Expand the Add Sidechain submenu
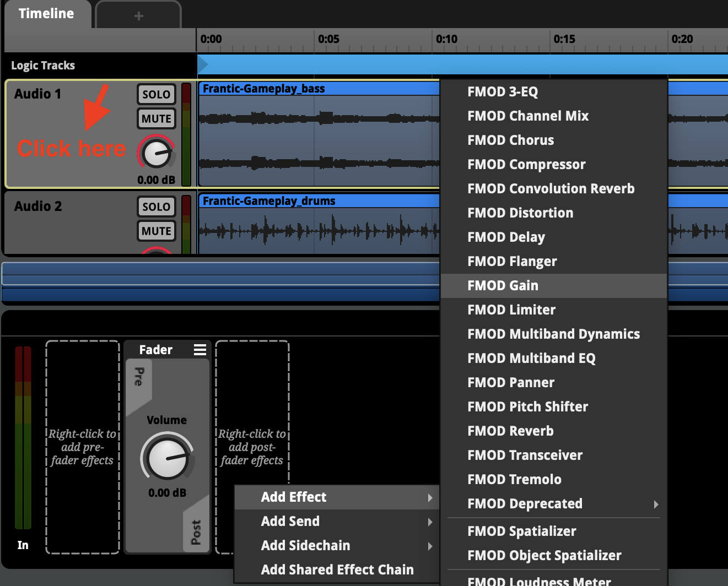 336,545
